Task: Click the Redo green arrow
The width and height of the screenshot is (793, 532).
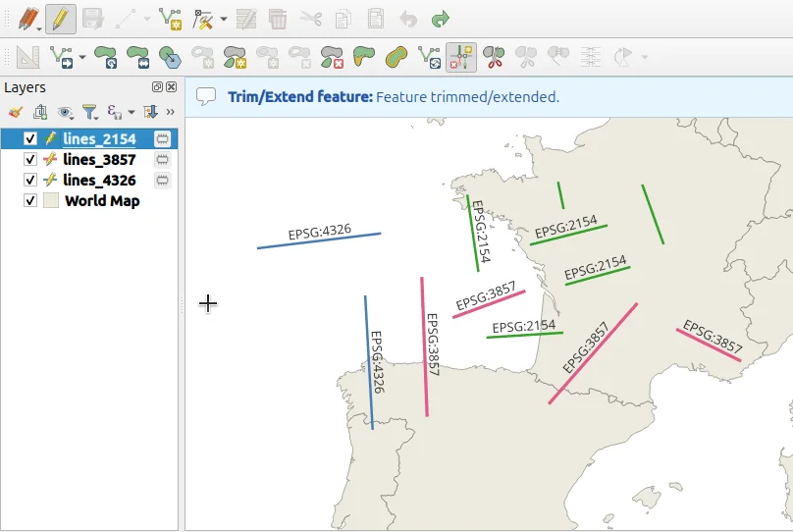Action: coord(440,19)
